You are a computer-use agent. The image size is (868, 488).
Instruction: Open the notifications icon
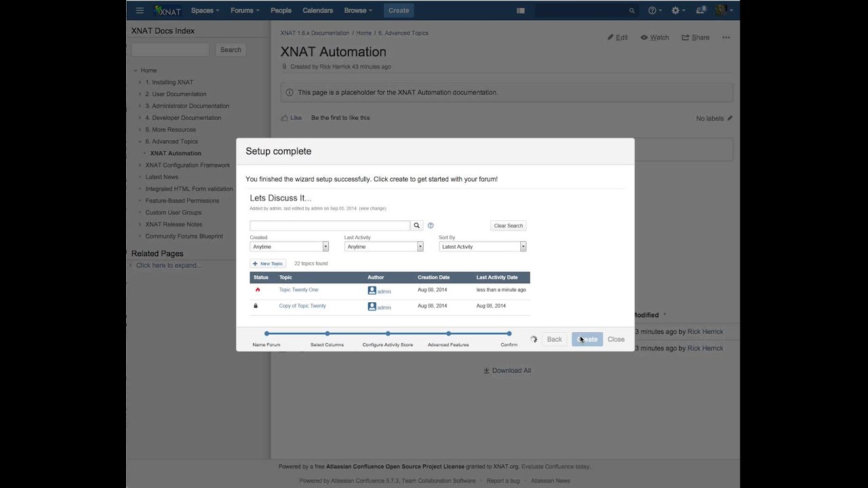(x=701, y=10)
